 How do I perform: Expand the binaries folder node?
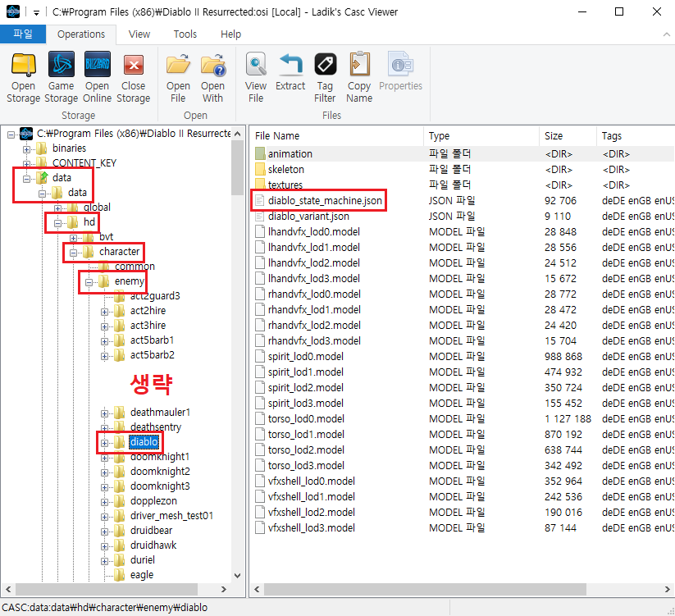pos(26,149)
